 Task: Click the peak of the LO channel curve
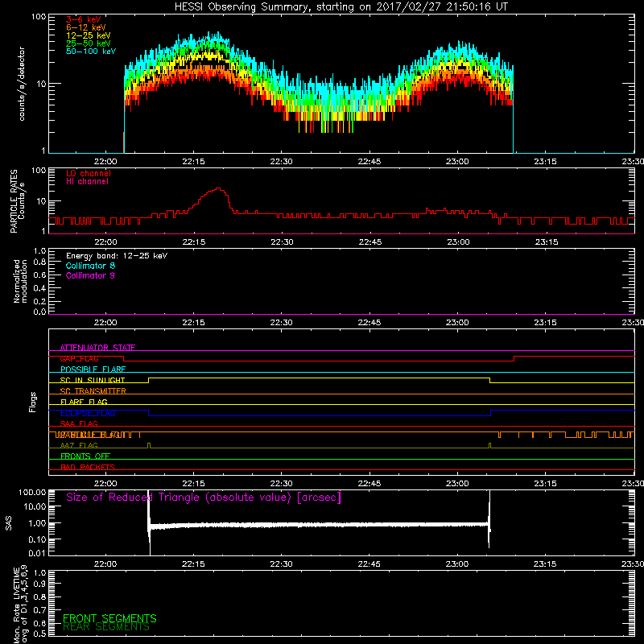pyautogui.click(x=218, y=188)
